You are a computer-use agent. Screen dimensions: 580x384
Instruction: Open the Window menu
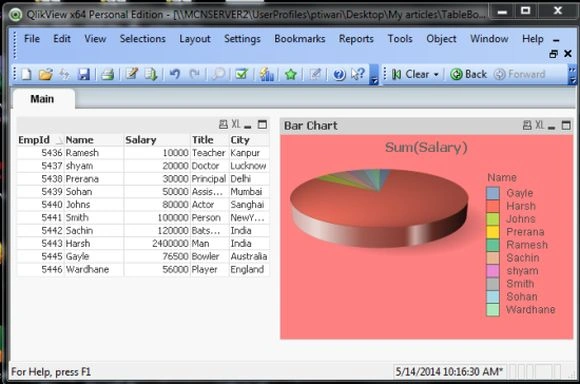[489, 39]
